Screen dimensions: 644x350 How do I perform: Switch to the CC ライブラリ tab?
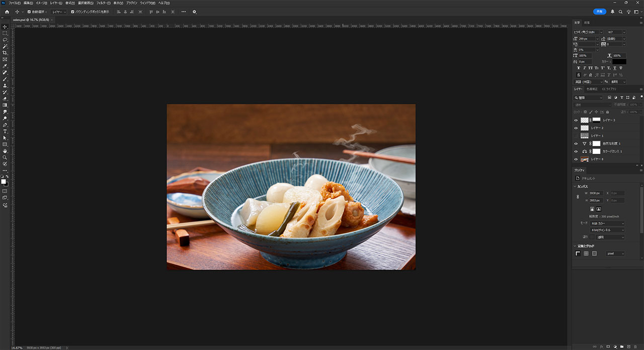(609, 89)
